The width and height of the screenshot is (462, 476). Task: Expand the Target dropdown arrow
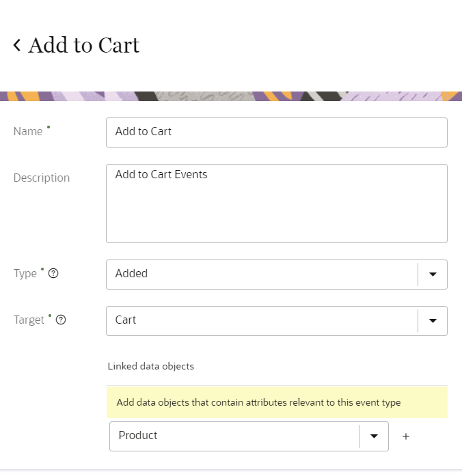coord(433,320)
